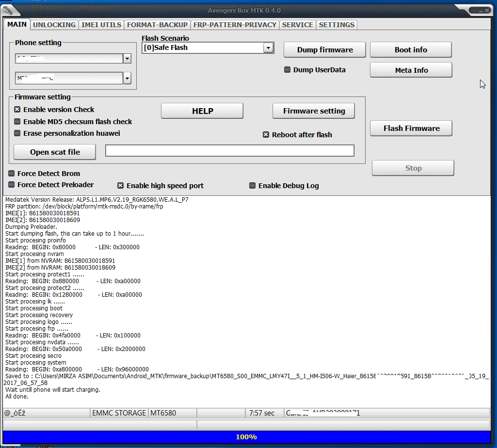Click the 'Saved to :' firmware backup path line
Viewport: 497px width, 448px height.
[x=247, y=379]
